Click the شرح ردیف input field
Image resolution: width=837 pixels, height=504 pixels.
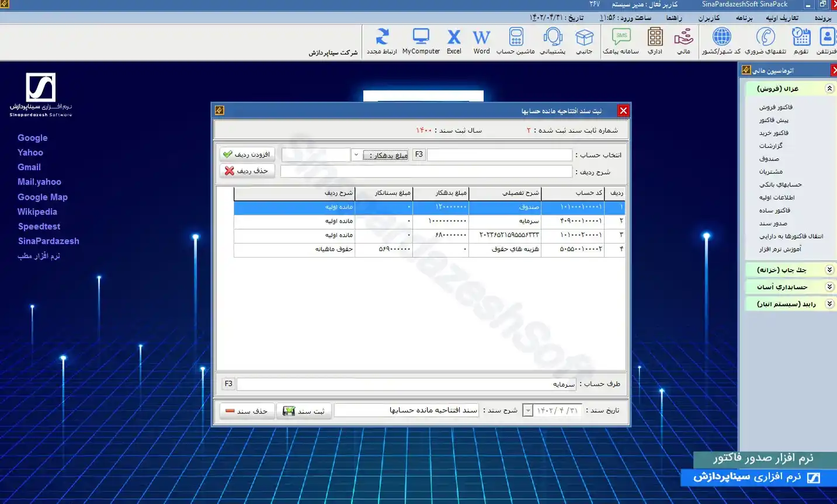coord(426,171)
